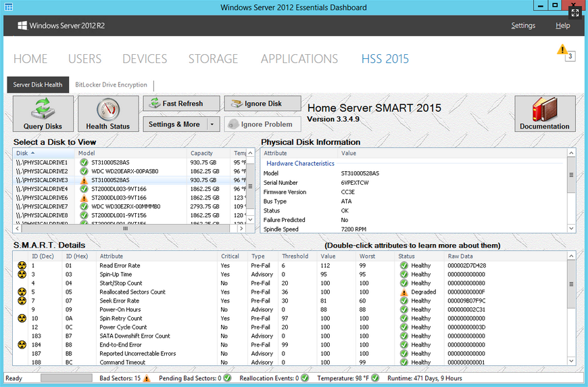
Task: Select the Server Disk Health subtab
Action: pos(38,85)
